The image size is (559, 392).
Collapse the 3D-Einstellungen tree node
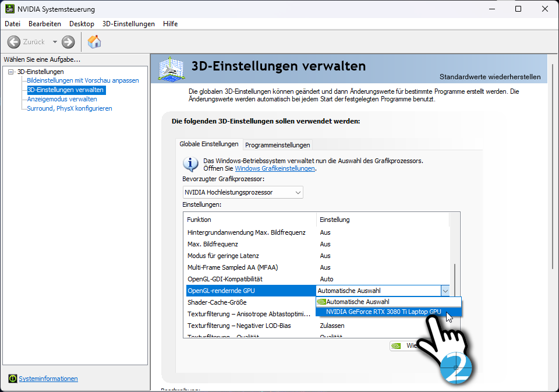pos(10,72)
